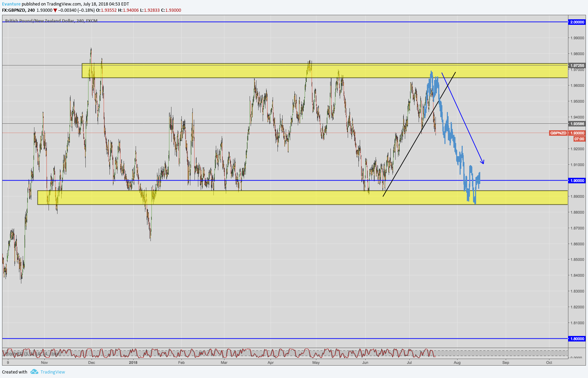Screen dimensions: 588x378
Task: Select the black ascending trendline
Action: 419,134
